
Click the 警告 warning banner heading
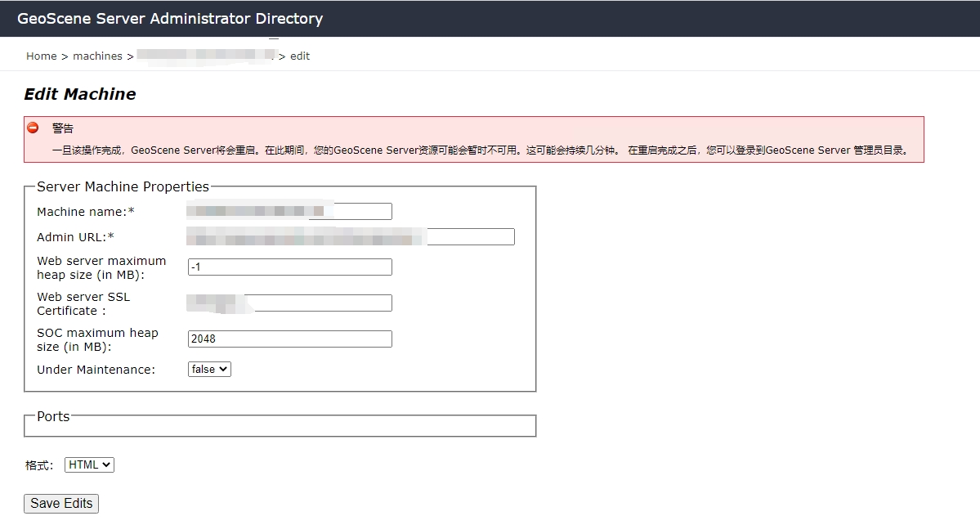coord(63,128)
